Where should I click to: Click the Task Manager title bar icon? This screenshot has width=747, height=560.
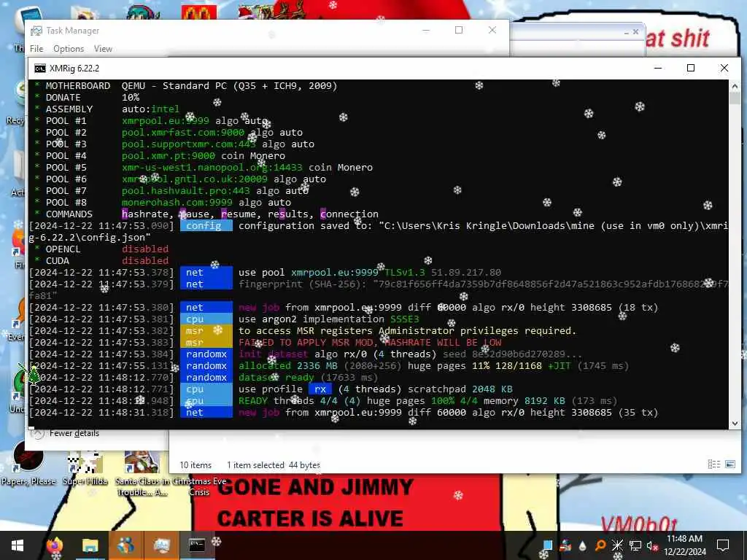pos(36,31)
